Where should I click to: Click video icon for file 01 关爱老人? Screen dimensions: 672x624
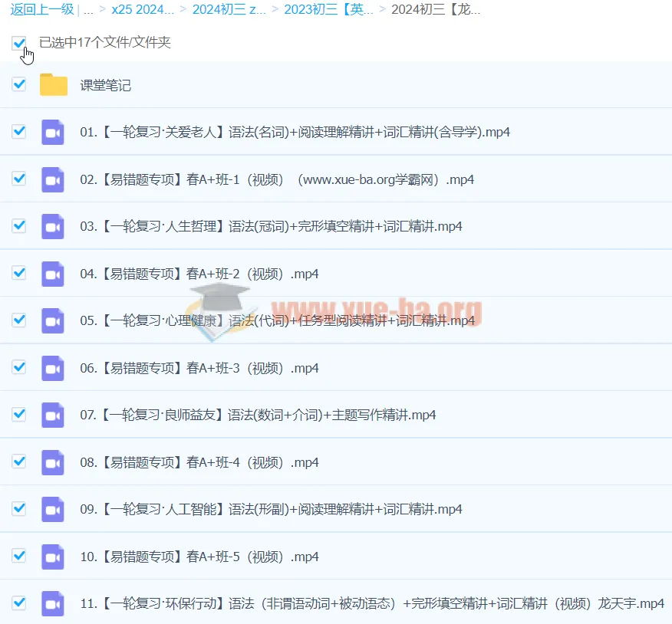pos(53,132)
